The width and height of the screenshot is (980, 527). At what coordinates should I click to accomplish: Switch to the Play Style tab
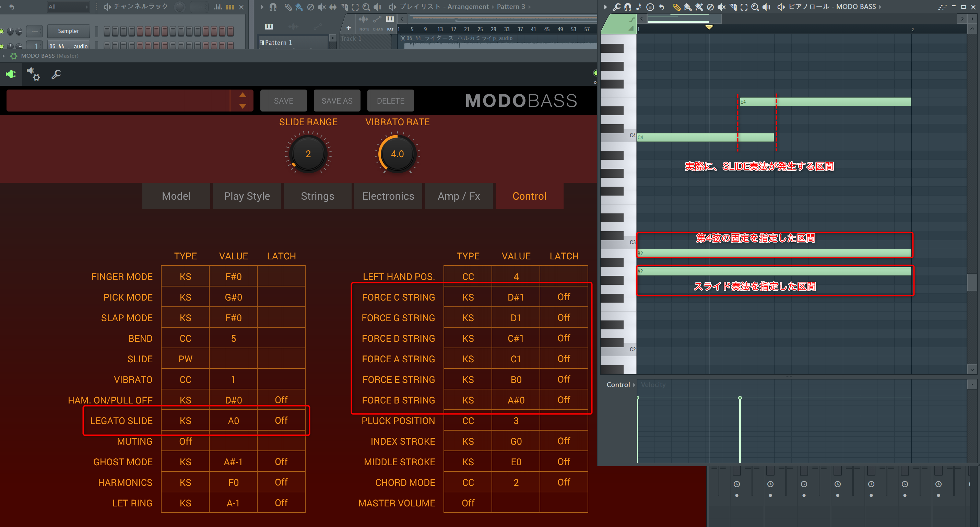[x=247, y=196]
